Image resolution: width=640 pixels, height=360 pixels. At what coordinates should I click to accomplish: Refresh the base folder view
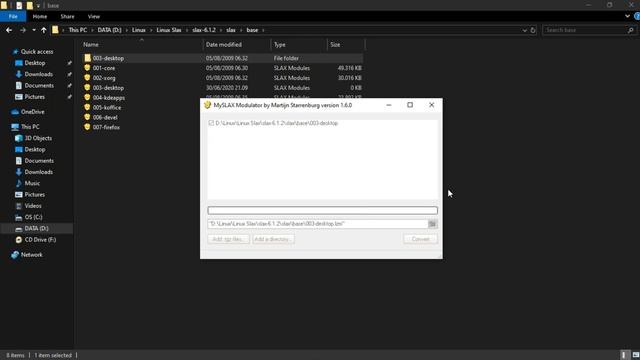[x=533, y=30]
